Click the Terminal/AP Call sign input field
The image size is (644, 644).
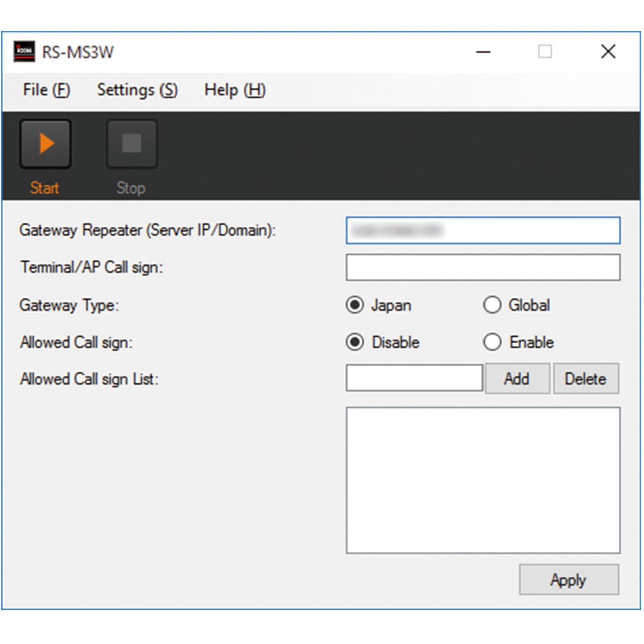483,267
